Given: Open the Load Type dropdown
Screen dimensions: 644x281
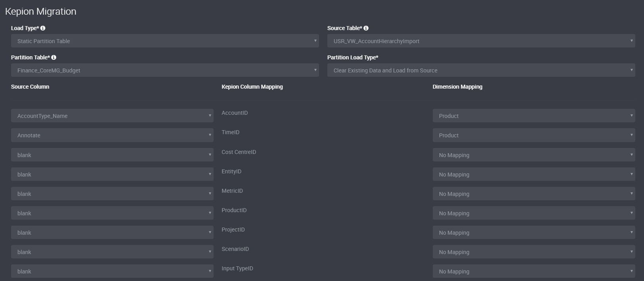Looking at the screenshot, I should click(165, 41).
